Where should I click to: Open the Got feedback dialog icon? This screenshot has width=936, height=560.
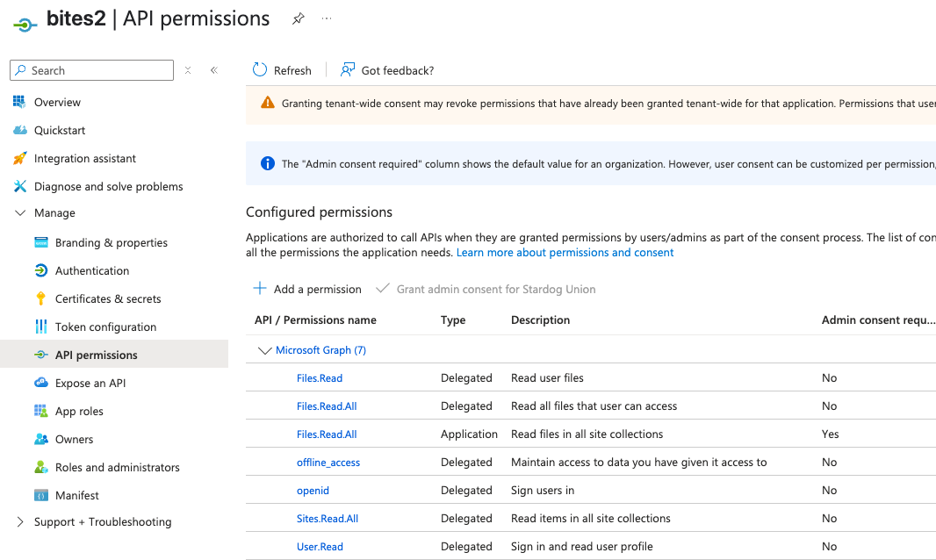tap(348, 69)
